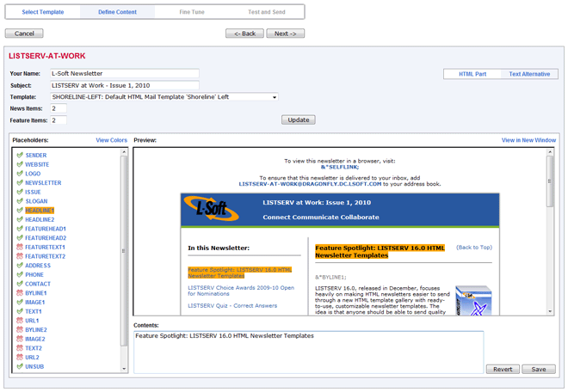Click the red icon beside BYLINE1
Screen dimensions: 568x392
pyautogui.click(x=20, y=293)
